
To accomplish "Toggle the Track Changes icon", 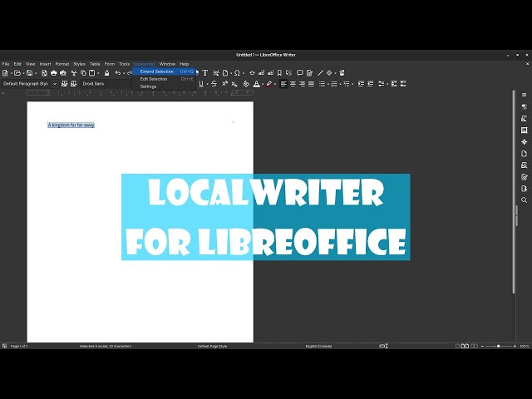I will 309,73.
